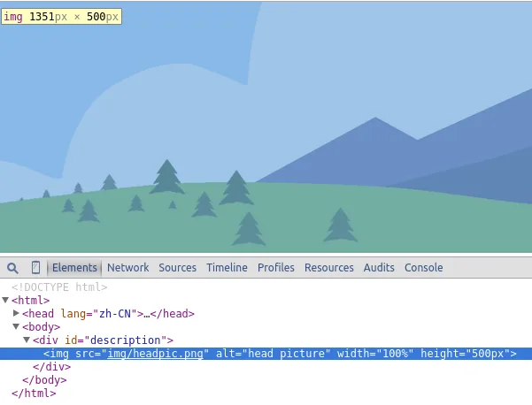Open the Audits tab
This screenshot has width=532, height=405.
[379, 268]
